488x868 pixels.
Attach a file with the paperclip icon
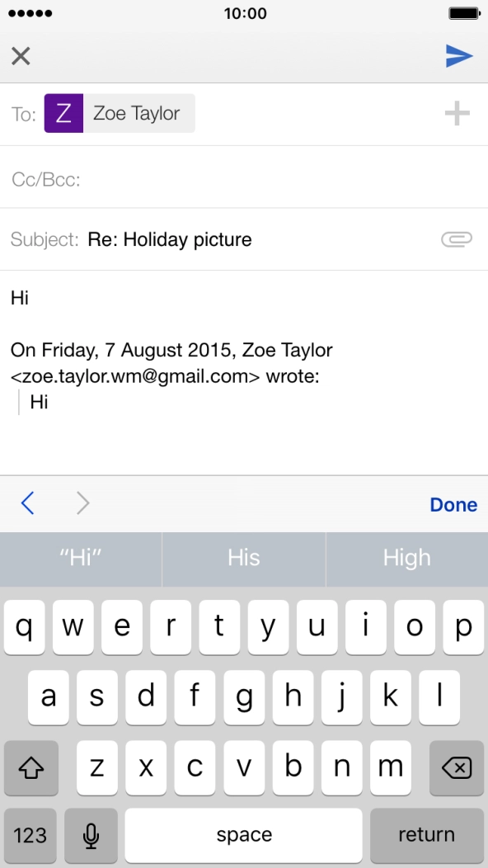click(x=457, y=239)
